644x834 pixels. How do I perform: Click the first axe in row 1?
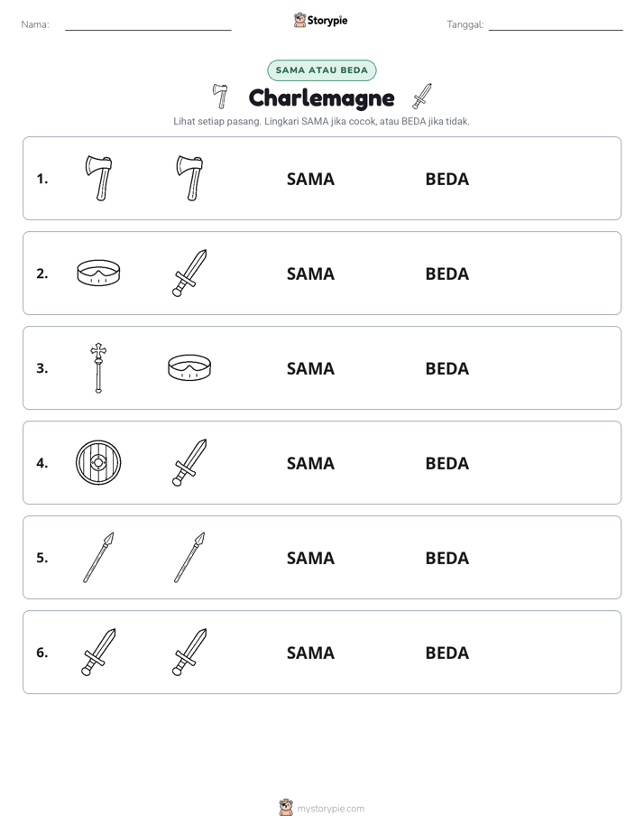pos(99,178)
